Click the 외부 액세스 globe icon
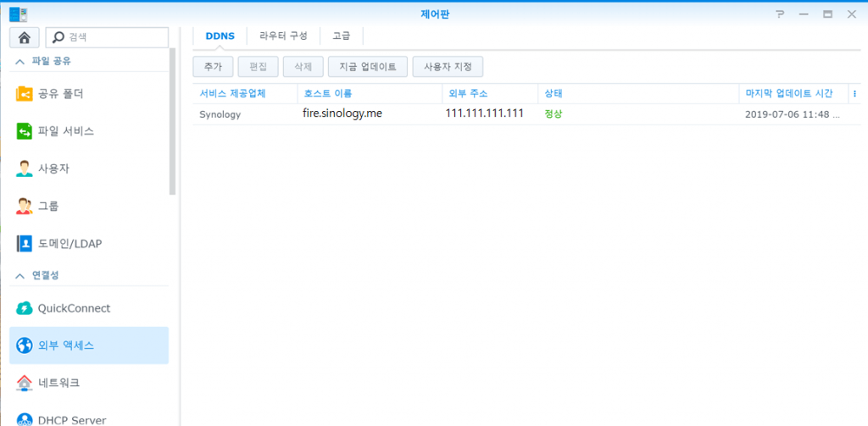The height and width of the screenshot is (426, 868). (25, 346)
